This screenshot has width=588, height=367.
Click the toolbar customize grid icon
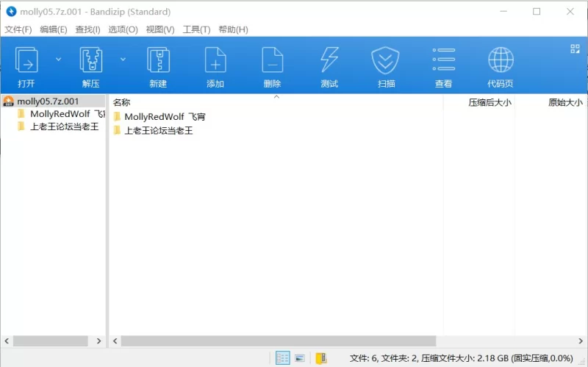click(575, 49)
